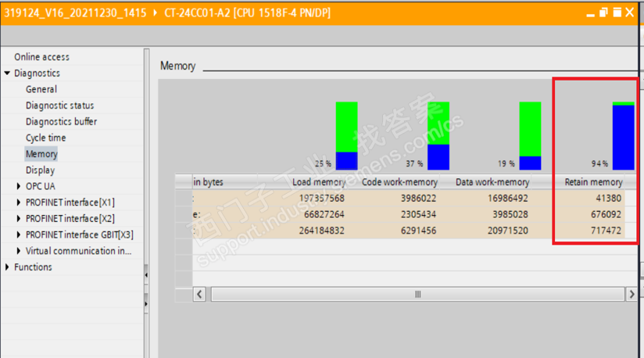Select Cycle time in the tree
Image resolution: width=644 pixels, height=358 pixels.
[45, 138]
